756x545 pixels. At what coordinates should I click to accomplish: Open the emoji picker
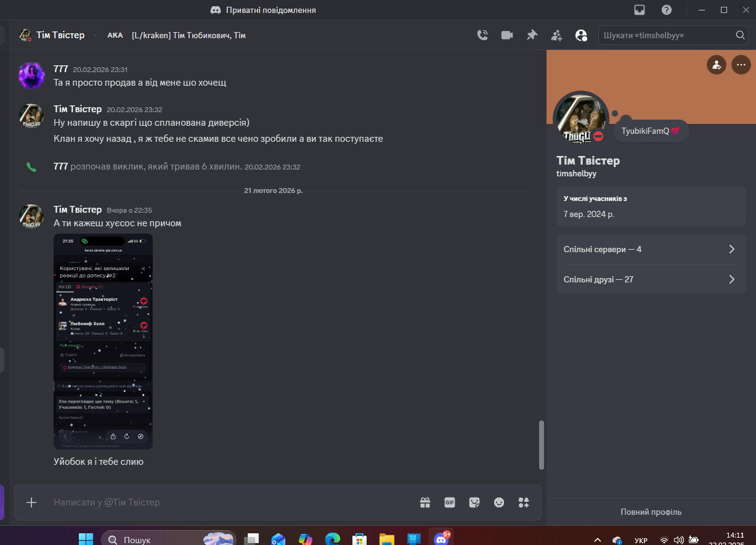click(x=499, y=502)
